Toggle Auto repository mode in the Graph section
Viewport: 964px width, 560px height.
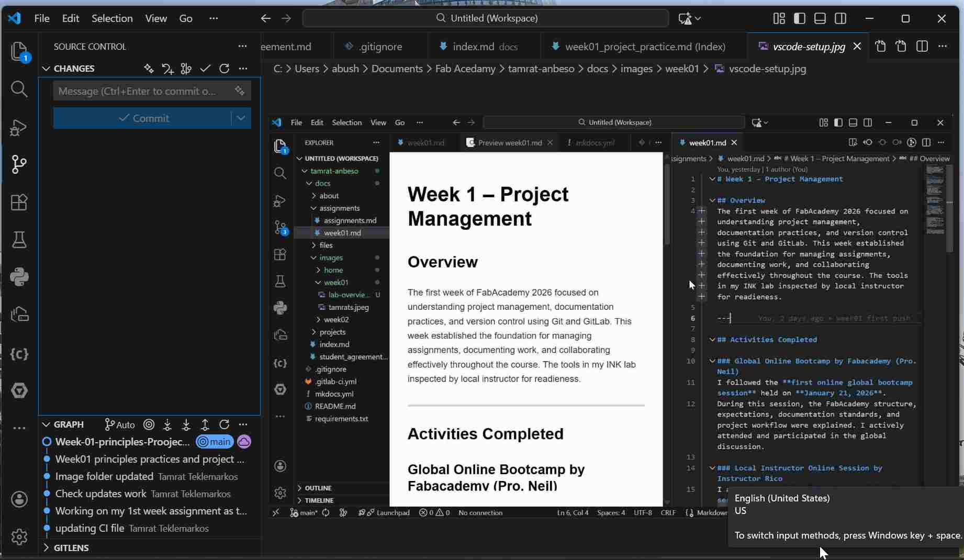(x=119, y=424)
